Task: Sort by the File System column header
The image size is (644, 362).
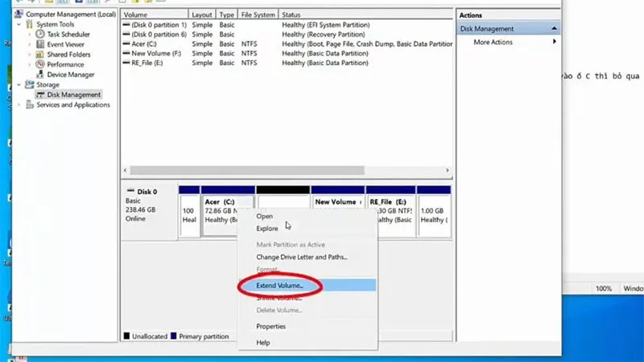Action: [x=258, y=14]
